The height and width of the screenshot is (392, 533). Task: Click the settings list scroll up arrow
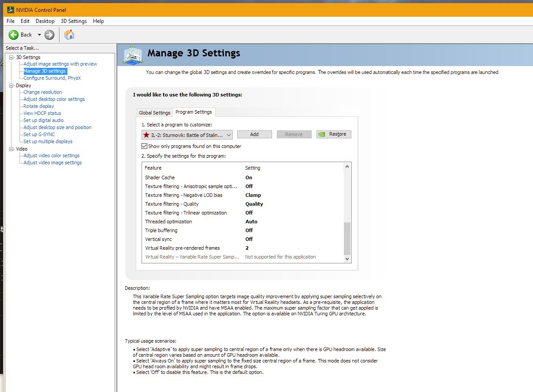pos(347,166)
